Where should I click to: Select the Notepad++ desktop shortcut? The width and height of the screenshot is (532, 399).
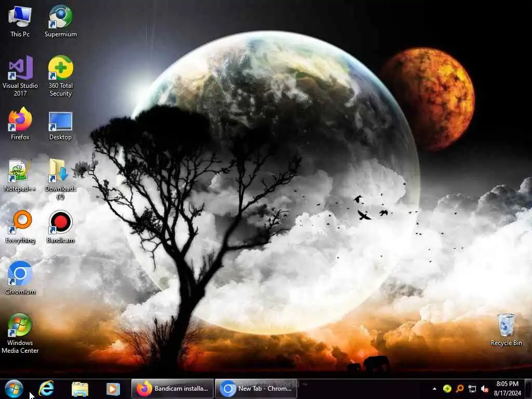(20, 176)
